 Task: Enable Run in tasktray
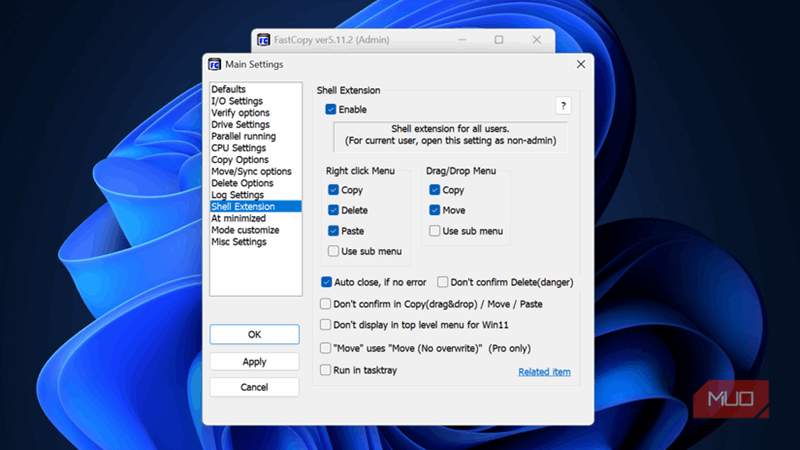pos(325,370)
